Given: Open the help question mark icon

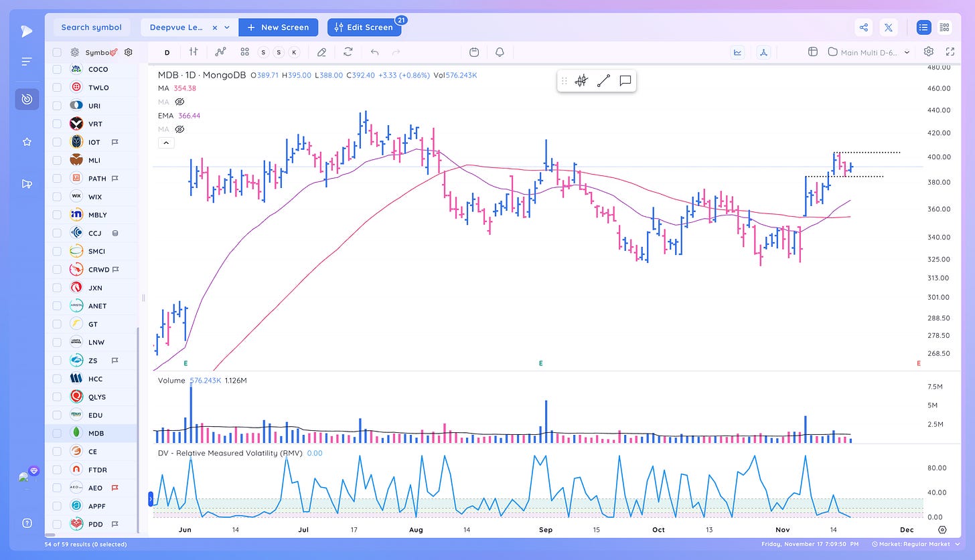Looking at the screenshot, I should tap(27, 523).
